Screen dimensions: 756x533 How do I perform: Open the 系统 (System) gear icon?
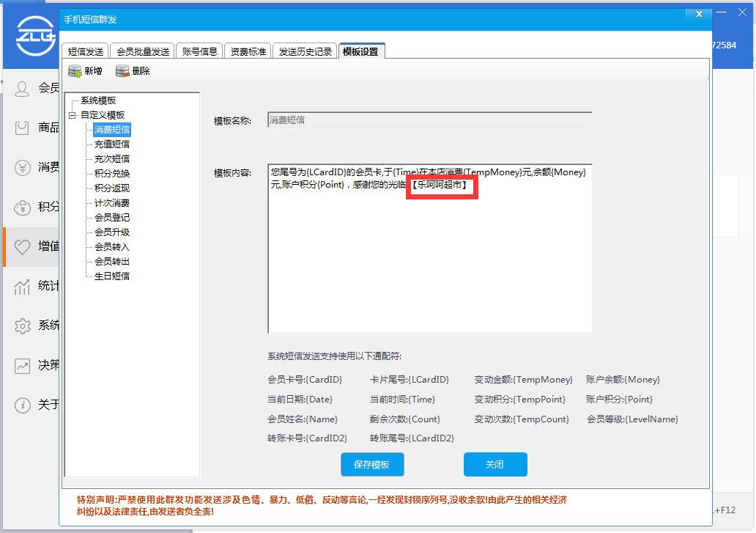[x=22, y=325]
